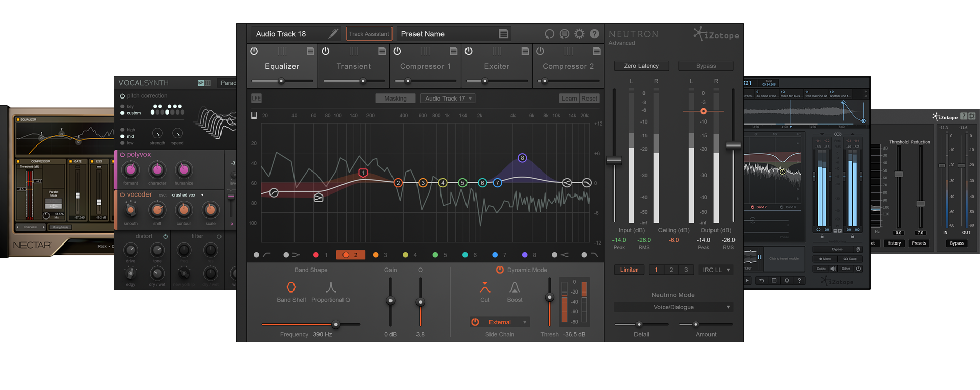Toggle the External side chain power button

click(x=475, y=322)
